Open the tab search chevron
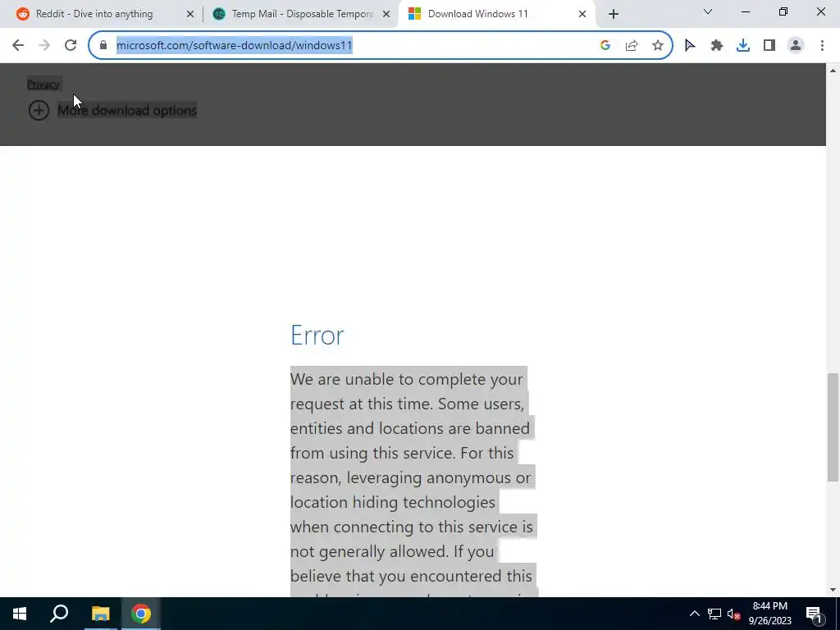Screen dimensions: 840x630 tap(708, 11)
